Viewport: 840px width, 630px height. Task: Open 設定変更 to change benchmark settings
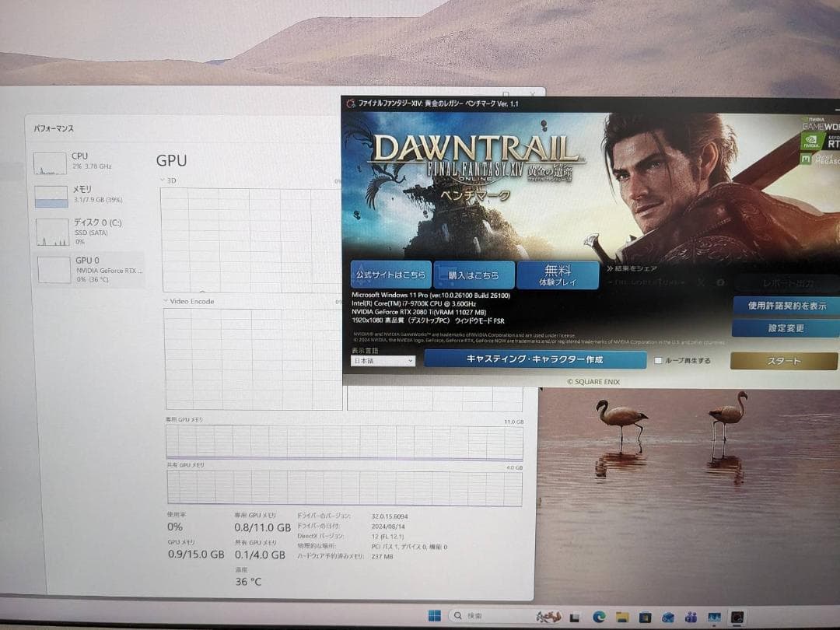(786, 328)
